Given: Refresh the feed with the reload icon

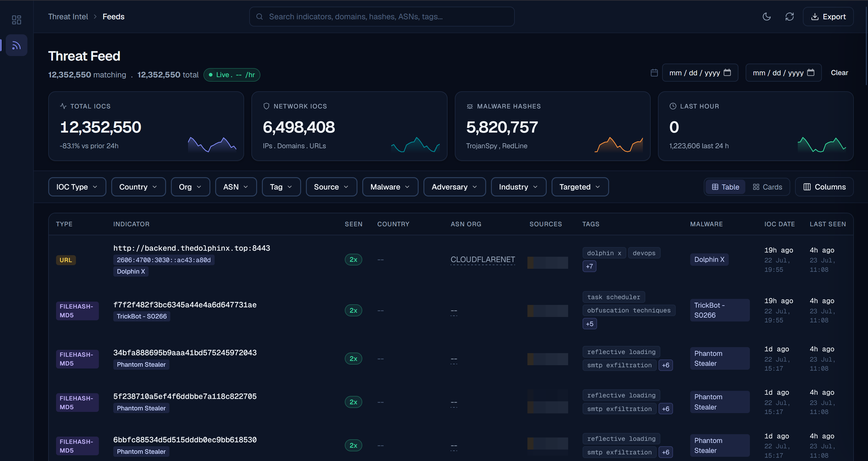Looking at the screenshot, I should click(x=790, y=17).
